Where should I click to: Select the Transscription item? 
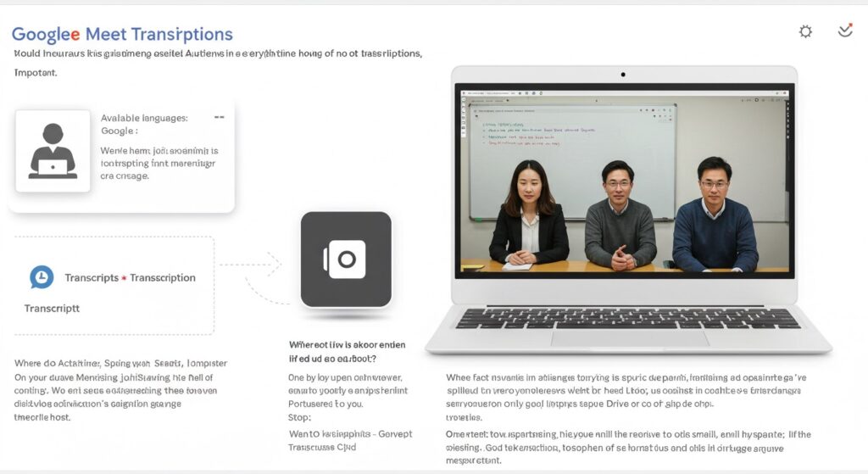tap(163, 278)
